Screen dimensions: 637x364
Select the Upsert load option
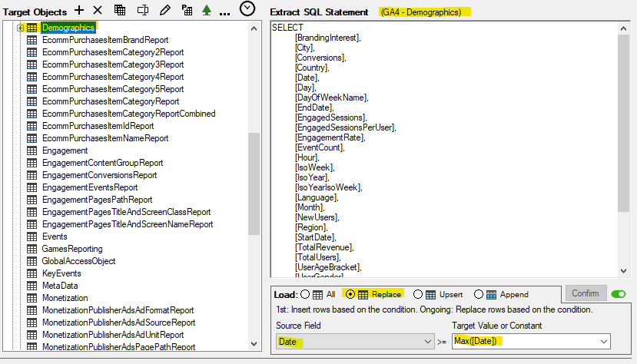[x=419, y=294]
